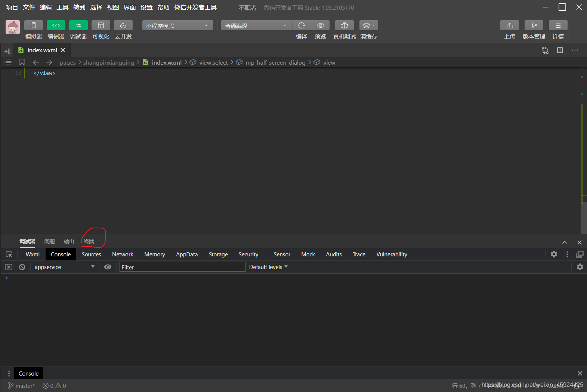This screenshot has height=392, width=587.
Task: Open the cloud development button
Action: (123, 25)
